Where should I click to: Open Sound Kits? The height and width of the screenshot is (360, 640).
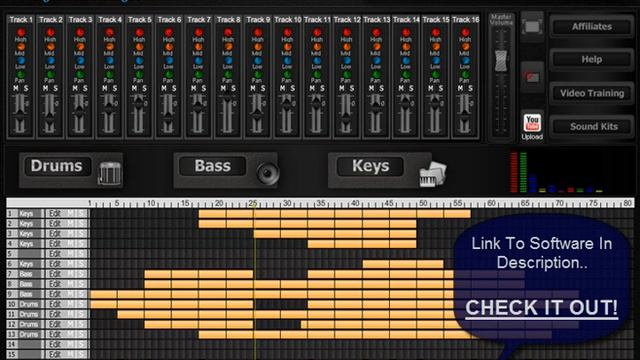pyautogui.click(x=592, y=127)
